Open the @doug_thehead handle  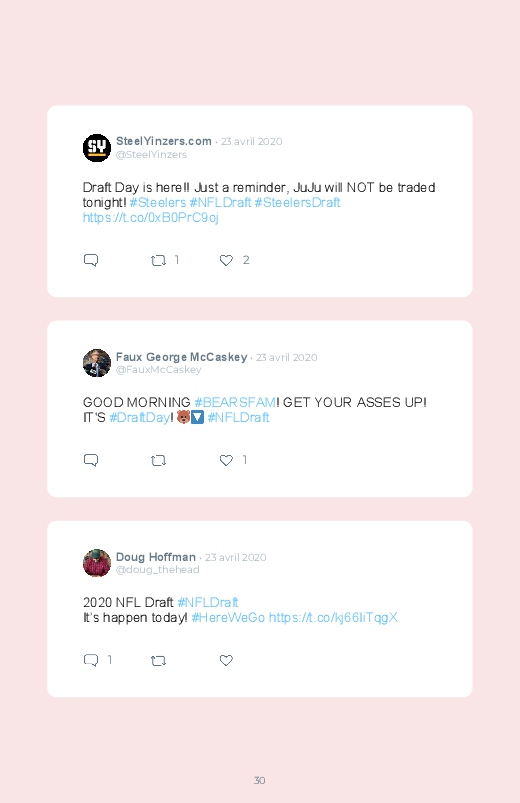point(157,569)
